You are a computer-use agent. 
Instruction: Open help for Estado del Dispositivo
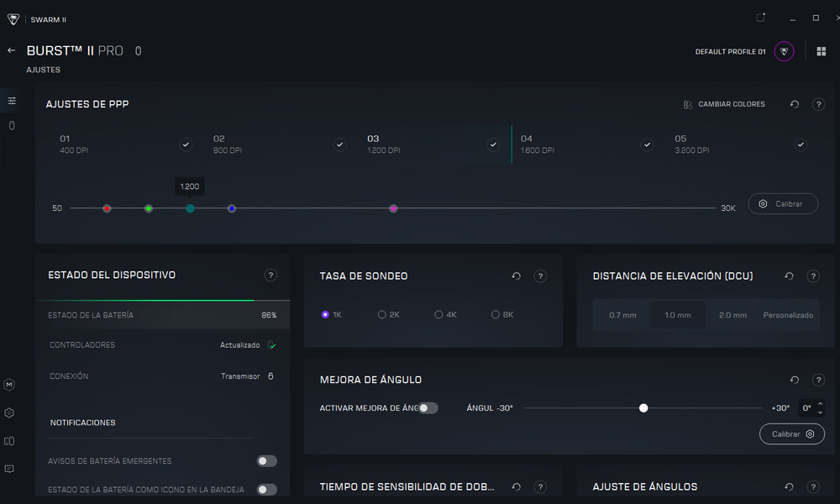coord(270,275)
